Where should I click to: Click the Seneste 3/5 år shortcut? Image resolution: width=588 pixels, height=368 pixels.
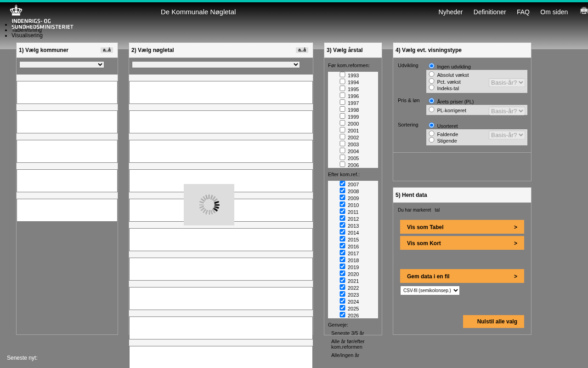coord(347,333)
